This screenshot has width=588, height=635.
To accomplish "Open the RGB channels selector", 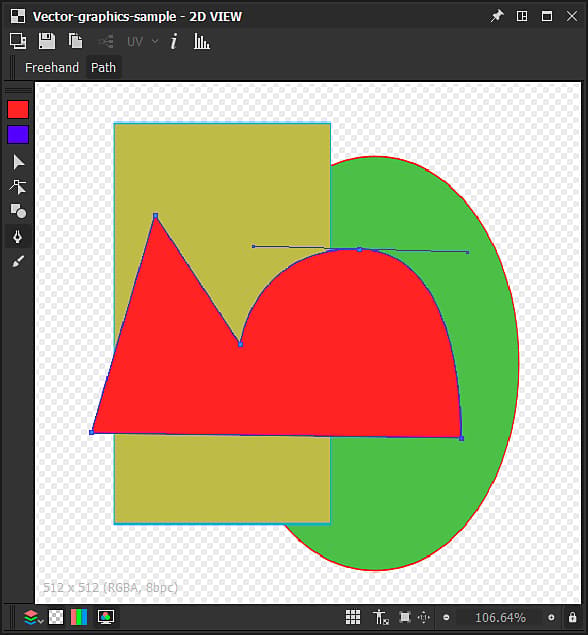I will pos(79,617).
